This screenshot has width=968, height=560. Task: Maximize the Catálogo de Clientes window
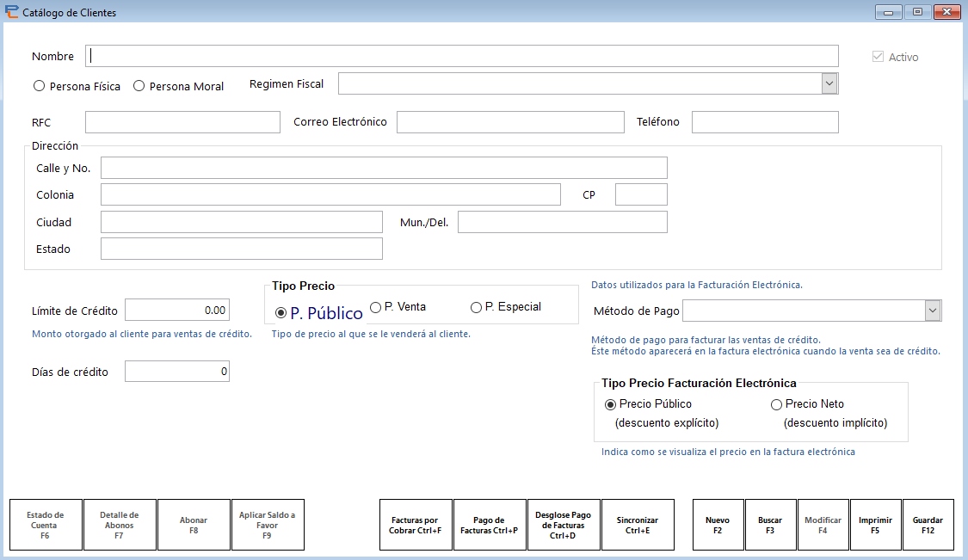(x=917, y=12)
